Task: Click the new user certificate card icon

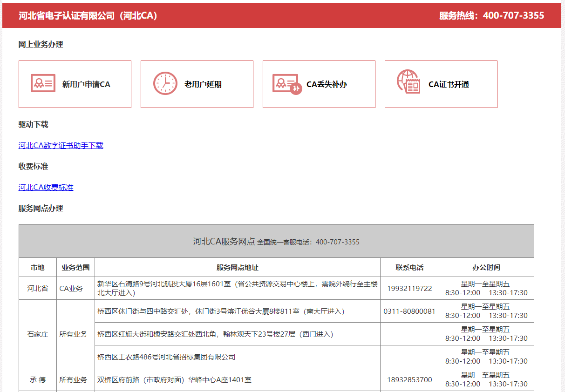Action: coord(43,84)
